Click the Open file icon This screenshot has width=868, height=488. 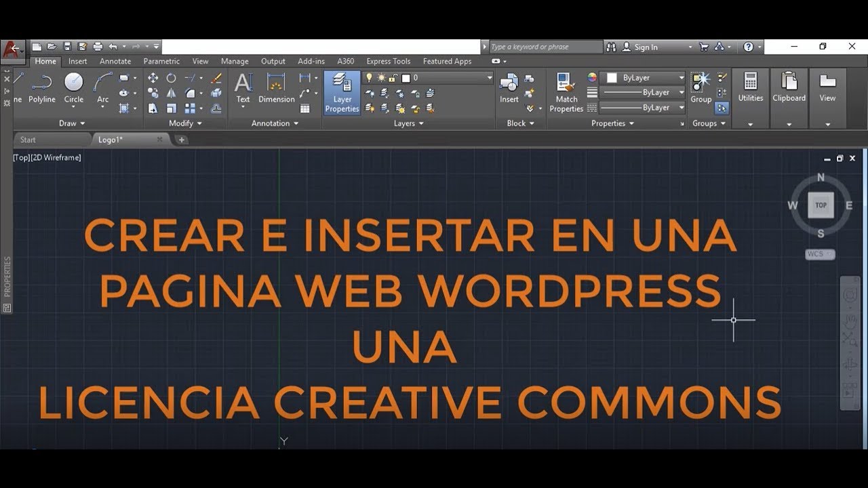pyautogui.click(x=52, y=47)
